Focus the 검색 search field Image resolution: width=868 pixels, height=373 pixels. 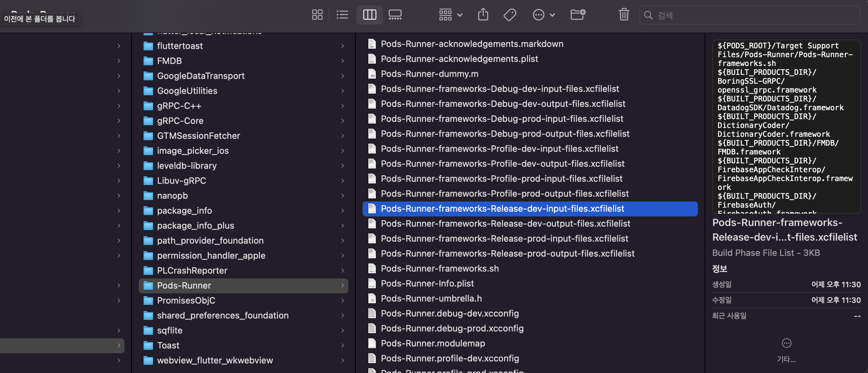click(750, 15)
